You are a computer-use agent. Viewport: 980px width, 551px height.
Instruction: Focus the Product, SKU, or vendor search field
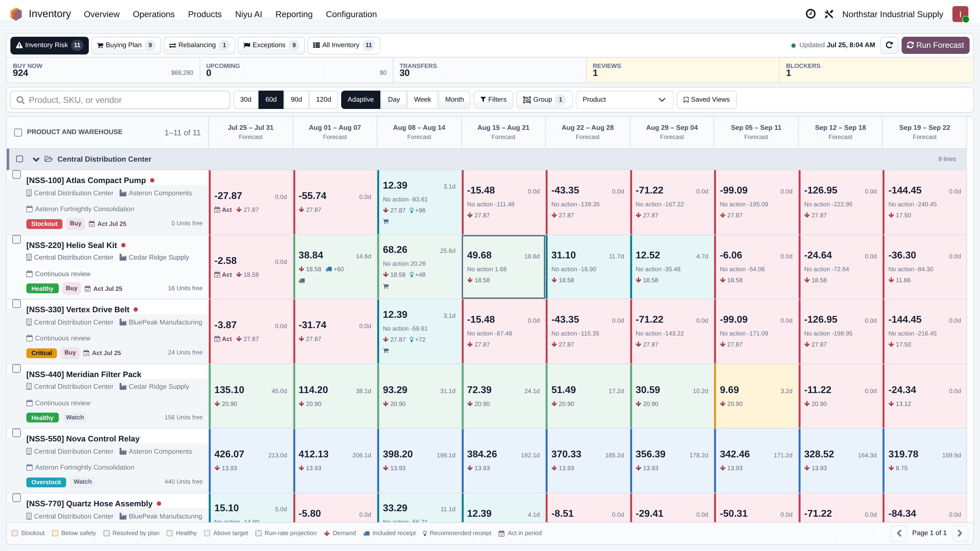[120, 100]
